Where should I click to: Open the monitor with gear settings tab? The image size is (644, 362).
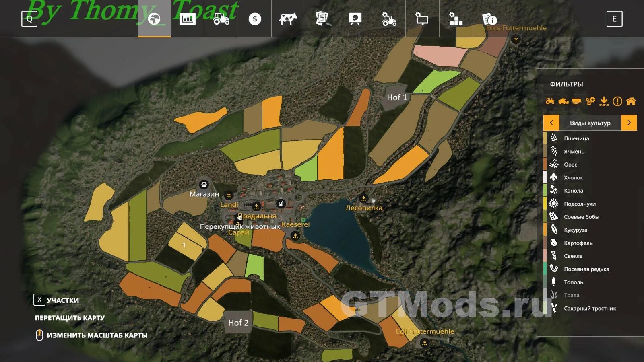pos(422,19)
